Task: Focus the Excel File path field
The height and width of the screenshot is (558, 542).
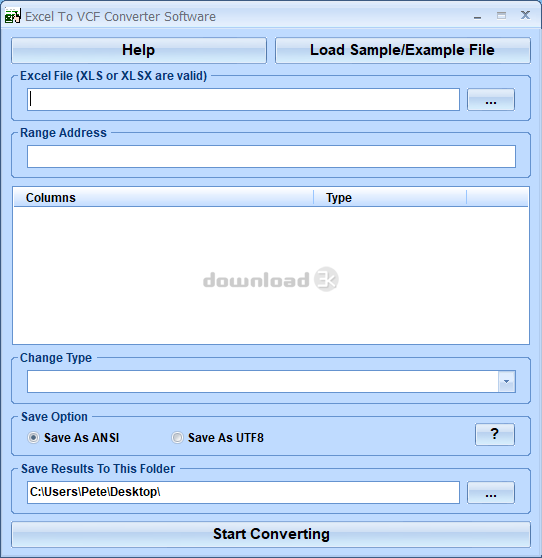Action: click(x=243, y=99)
